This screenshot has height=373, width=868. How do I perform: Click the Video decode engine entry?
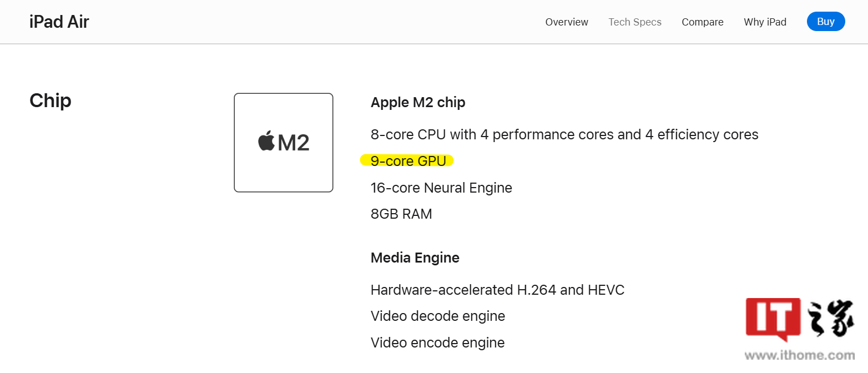tap(438, 316)
